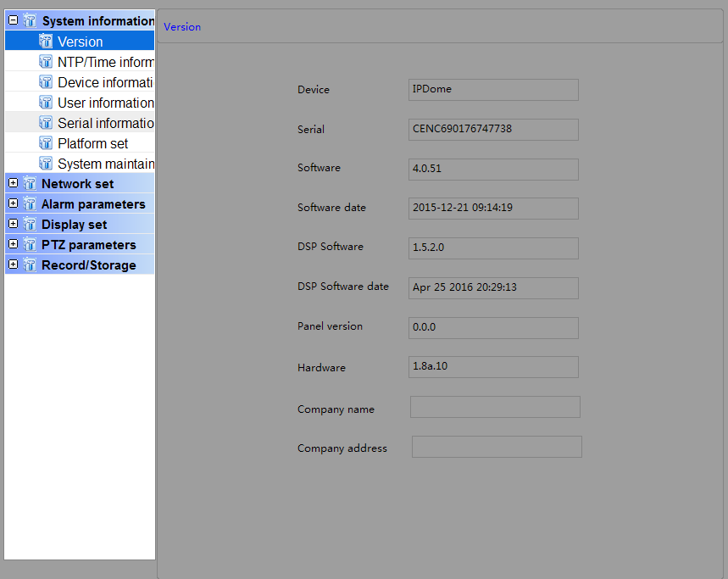Image resolution: width=728 pixels, height=579 pixels.
Task: Click the Serial information item icon
Action: click(46, 123)
